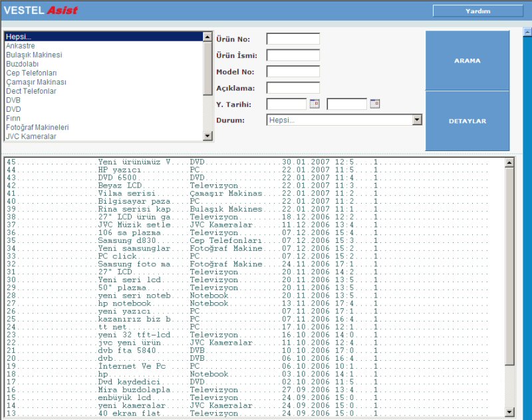
Task: Click results list scroll down arrow
Action: click(509, 412)
